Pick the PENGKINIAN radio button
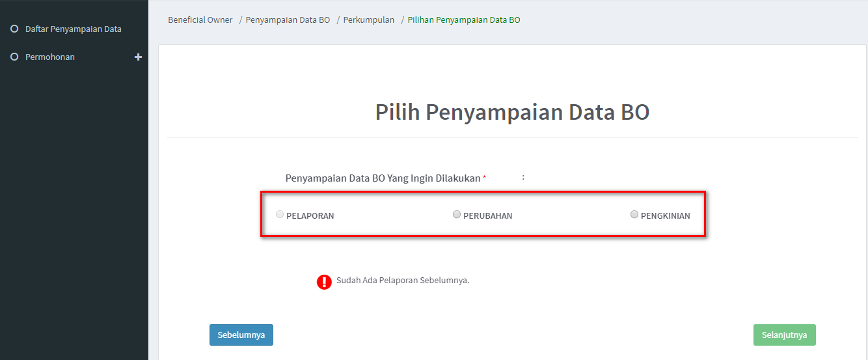This screenshot has height=360, width=868. 634,214
